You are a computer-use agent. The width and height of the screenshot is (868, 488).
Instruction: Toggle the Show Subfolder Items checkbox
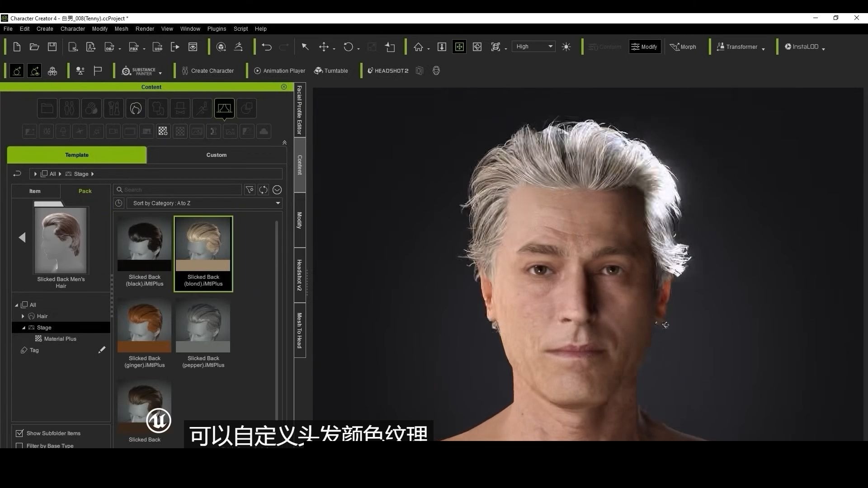coord(19,433)
